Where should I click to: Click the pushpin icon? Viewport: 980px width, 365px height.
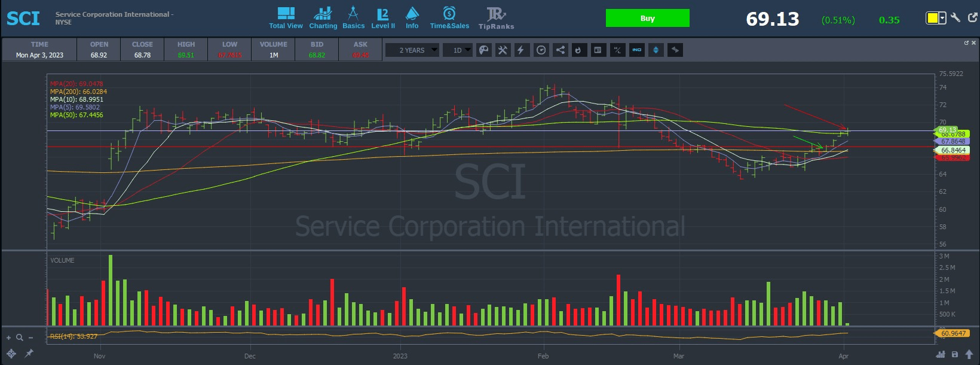pos(29,354)
